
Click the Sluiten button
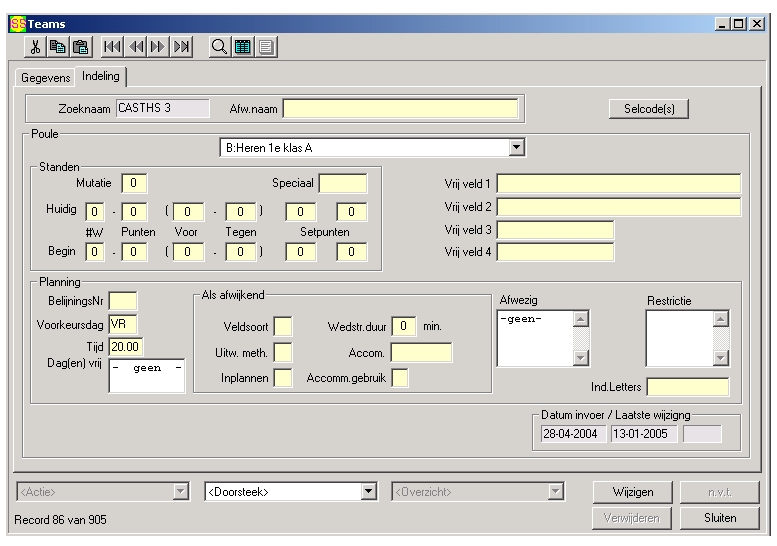(x=719, y=518)
